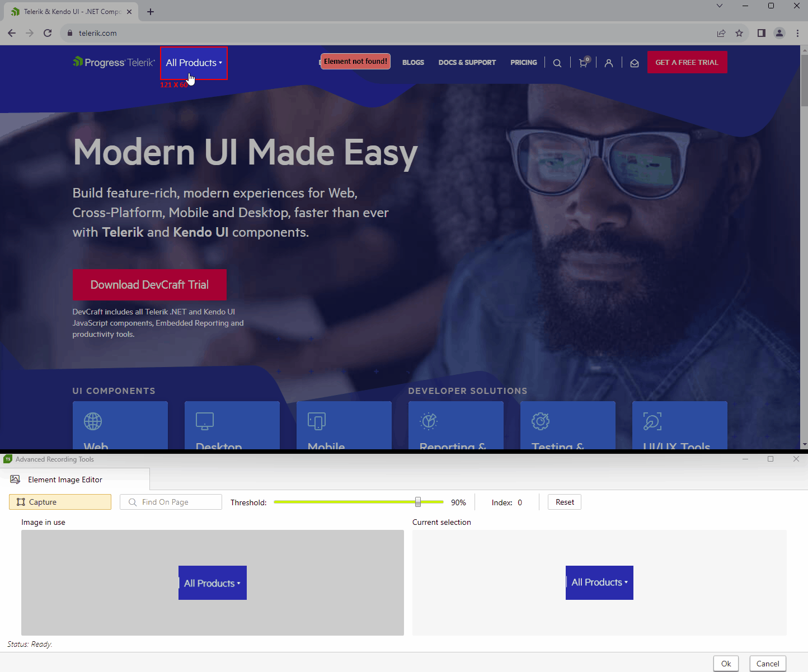Click the lock icon beside telerik.com
808x672 pixels.
pyautogui.click(x=70, y=33)
